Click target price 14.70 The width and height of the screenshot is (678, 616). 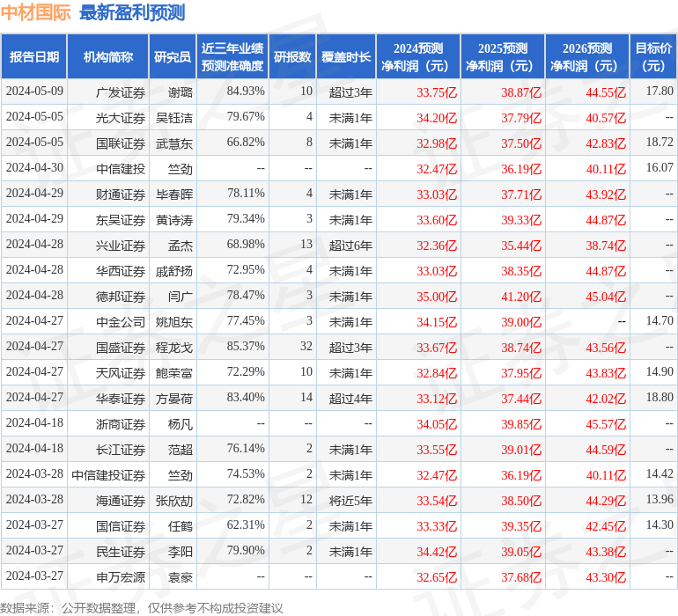click(x=660, y=320)
